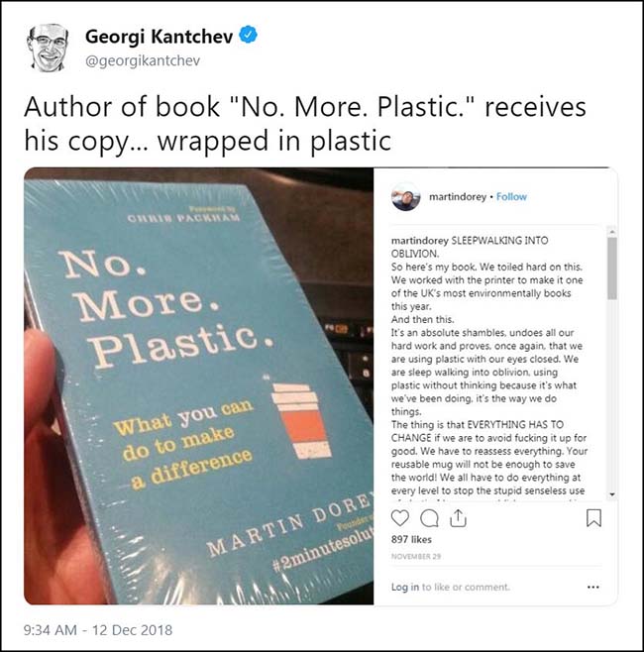Click the caption scrollbar down arrow
The width and height of the screenshot is (644, 652).
(x=611, y=494)
